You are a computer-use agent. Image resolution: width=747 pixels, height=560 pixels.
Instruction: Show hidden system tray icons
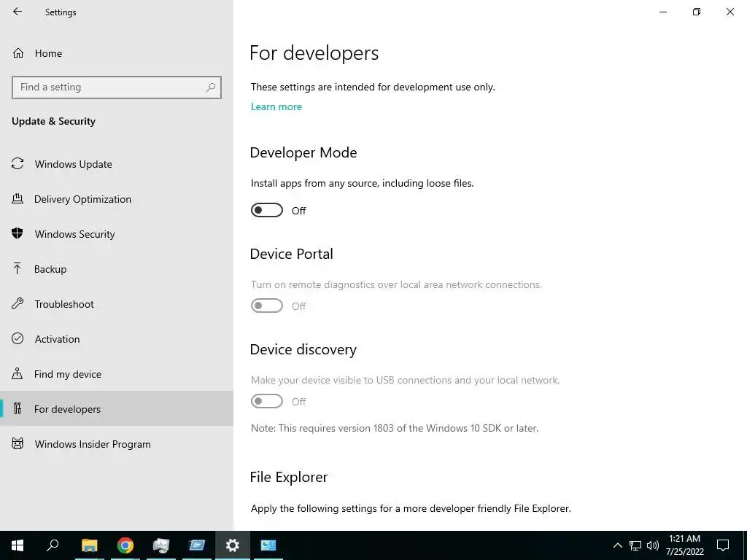617,545
